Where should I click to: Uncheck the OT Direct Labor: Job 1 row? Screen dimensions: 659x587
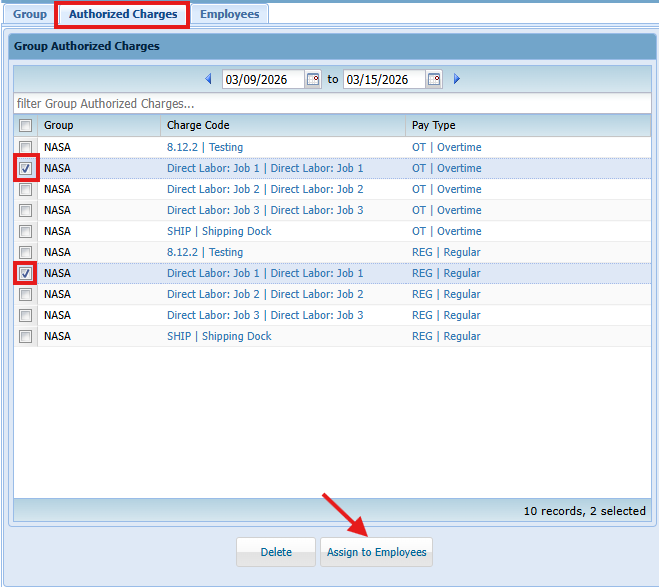[x=25, y=168]
